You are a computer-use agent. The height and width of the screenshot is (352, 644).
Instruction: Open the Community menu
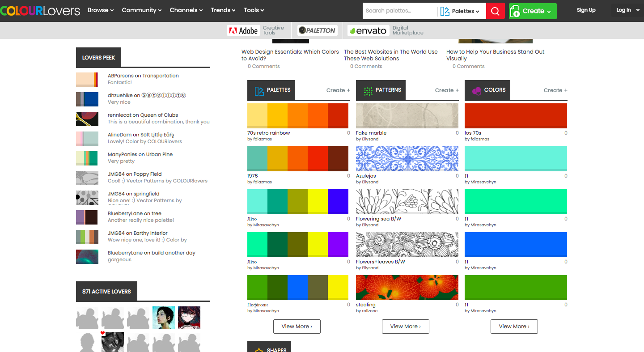click(x=142, y=10)
